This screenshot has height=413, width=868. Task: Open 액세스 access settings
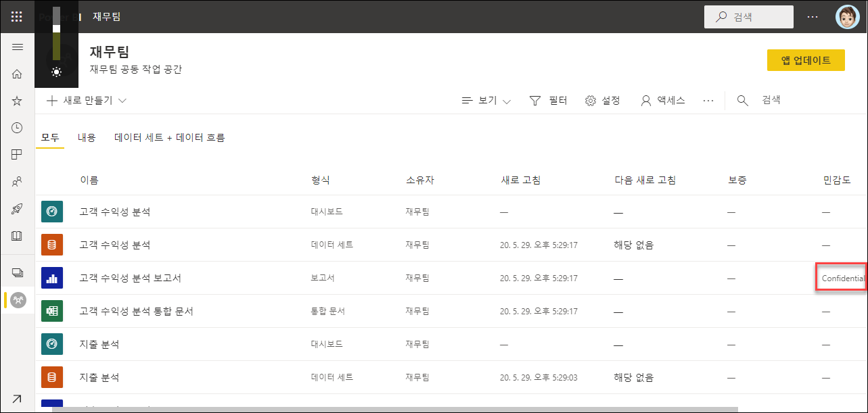[662, 100]
